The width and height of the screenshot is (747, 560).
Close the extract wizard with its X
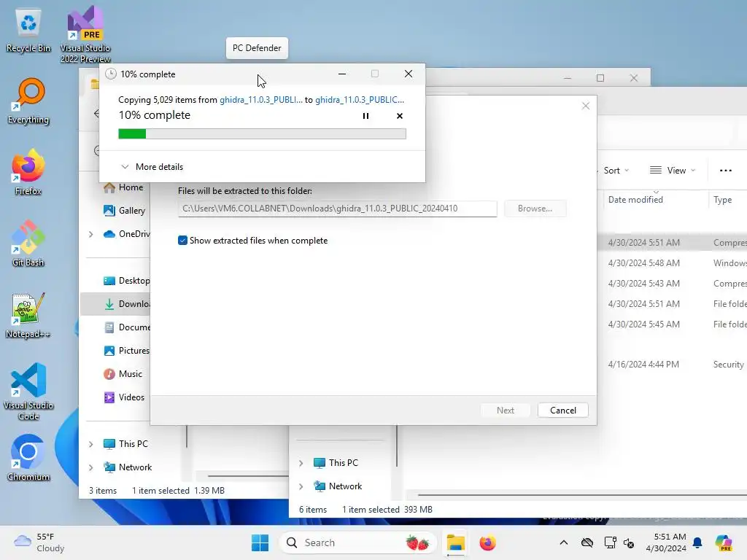[x=586, y=106]
